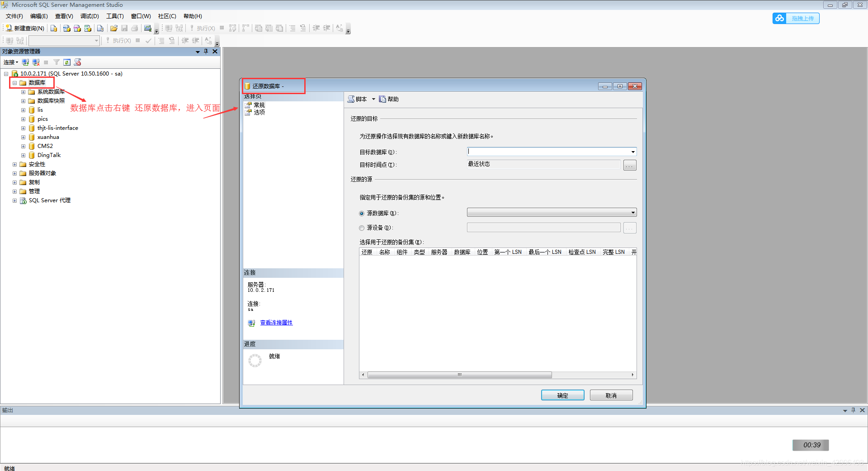868x471 pixels.
Task: Expand the lis database node
Action: tap(23, 110)
